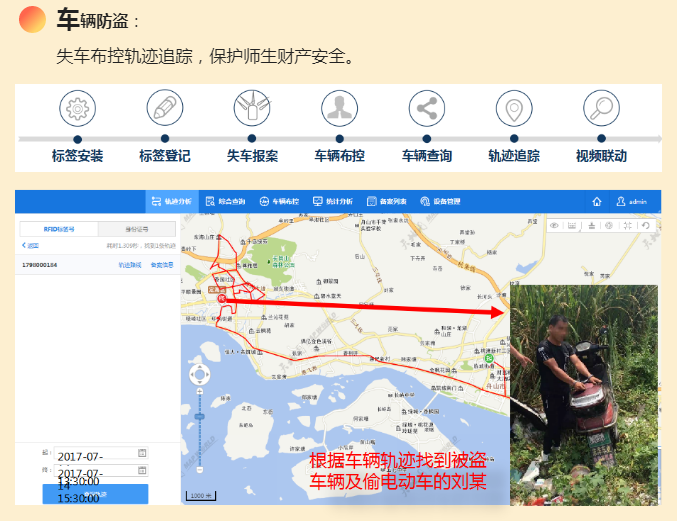
Task: Click the 车辆查询 share icon
Action: (x=427, y=106)
